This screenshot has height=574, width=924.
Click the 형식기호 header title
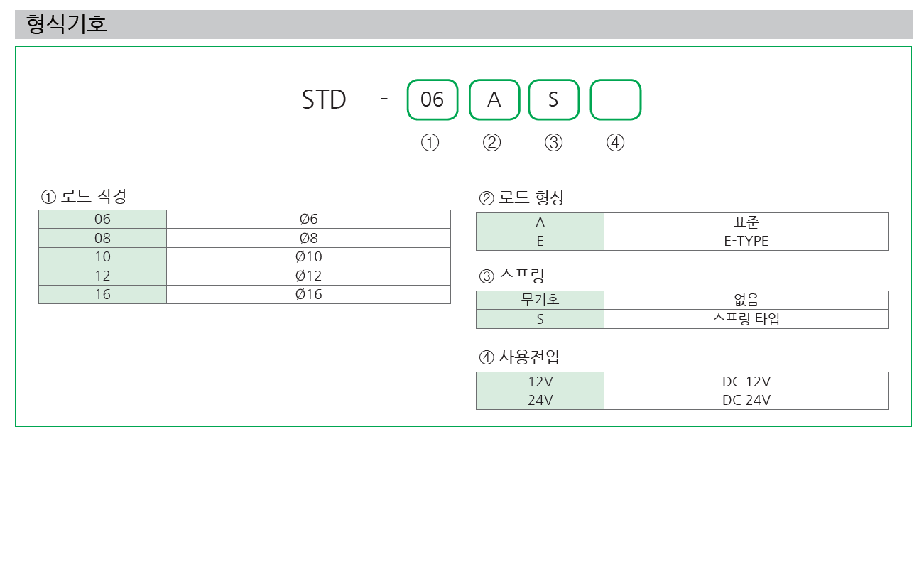[x=67, y=24]
